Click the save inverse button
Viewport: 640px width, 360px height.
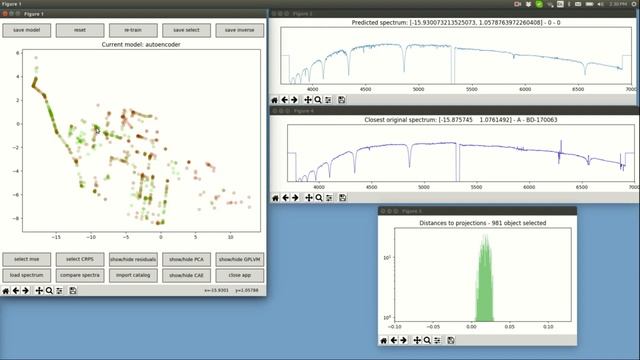(240, 30)
